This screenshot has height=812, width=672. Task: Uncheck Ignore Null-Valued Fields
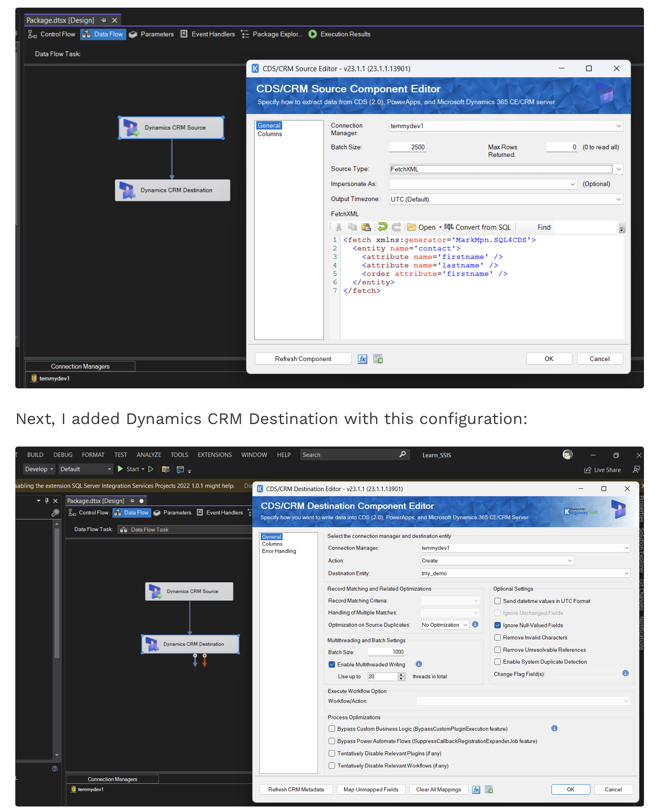[x=497, y=625]
